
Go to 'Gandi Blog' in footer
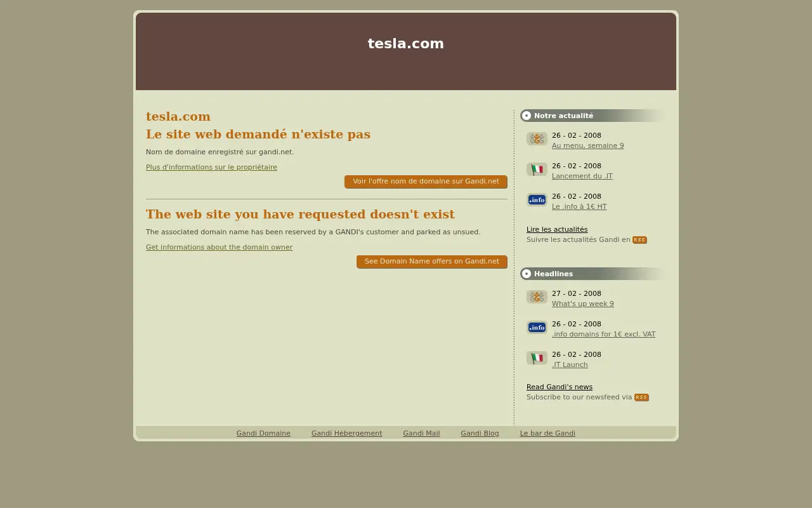pyautogui.click(x=480, y=434)
